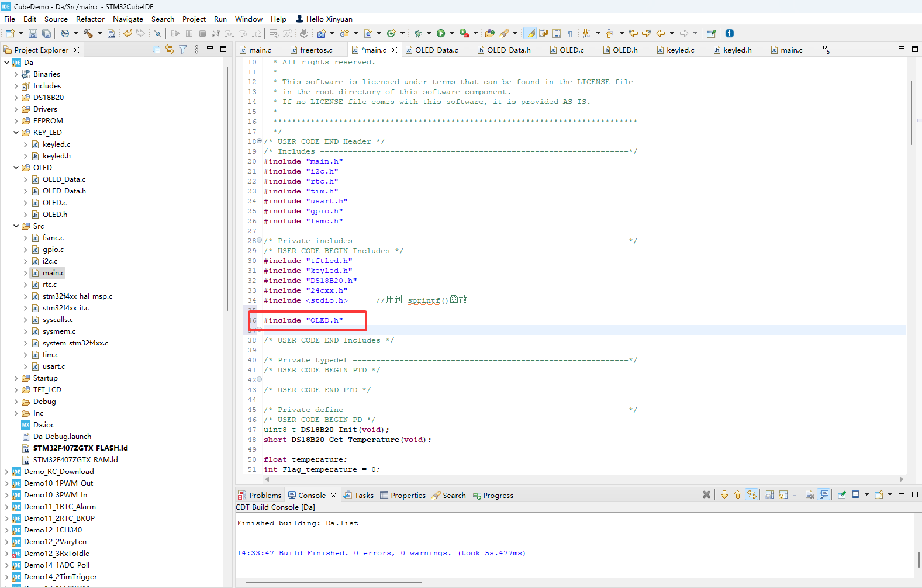
Task: Click the Back to previous location arrow
Action: [x=661, y=33]
